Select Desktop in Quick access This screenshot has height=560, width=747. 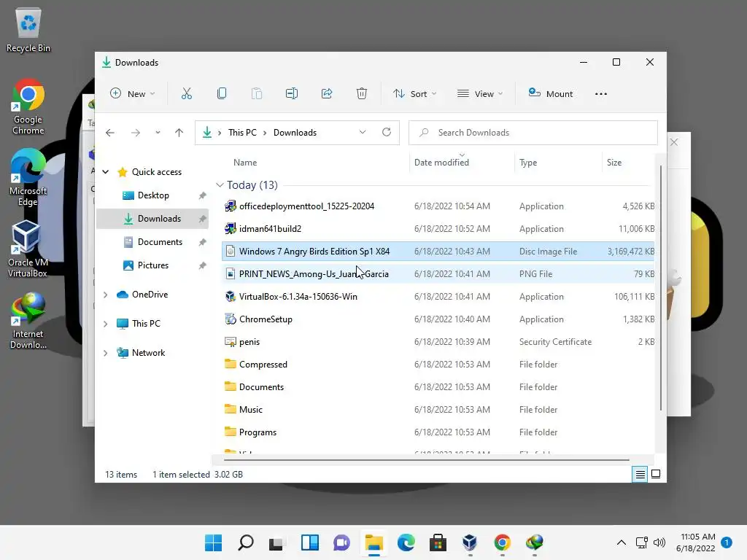(x=152, y=195)
